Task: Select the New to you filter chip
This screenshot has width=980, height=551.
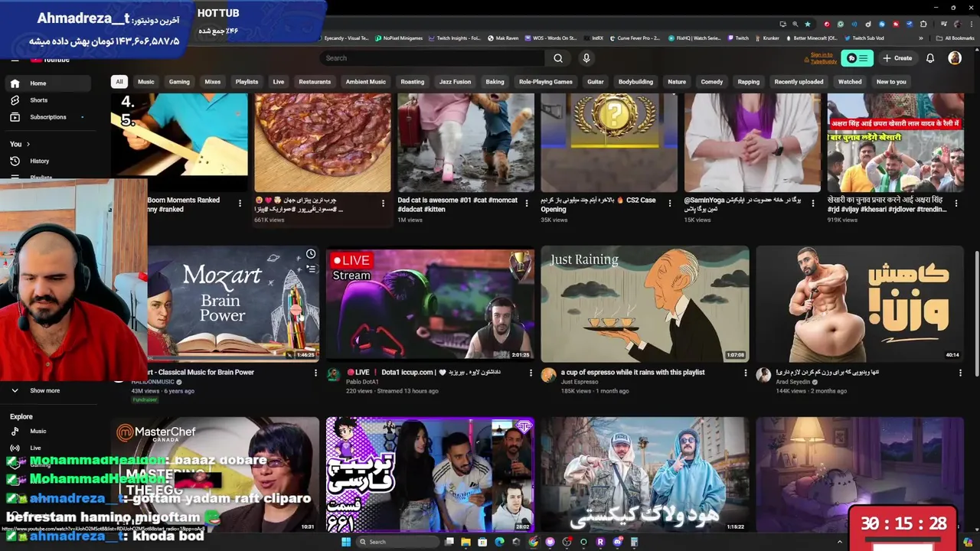Action: point(891,82)
